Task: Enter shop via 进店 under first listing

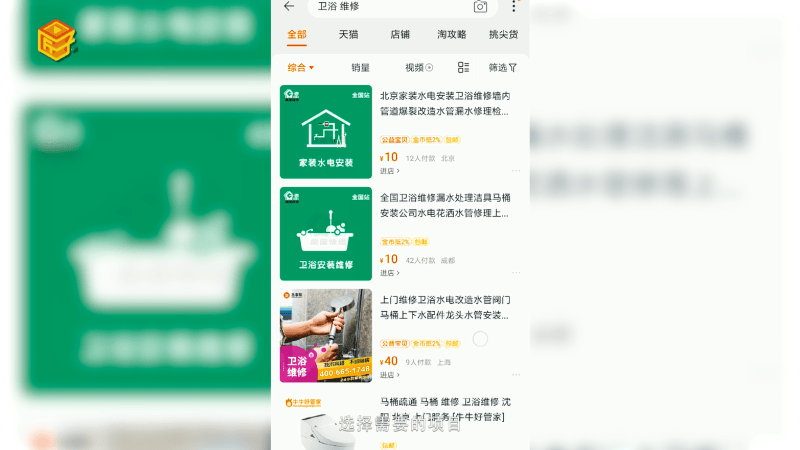Action: pyautogui.click(x=389, y=171)
